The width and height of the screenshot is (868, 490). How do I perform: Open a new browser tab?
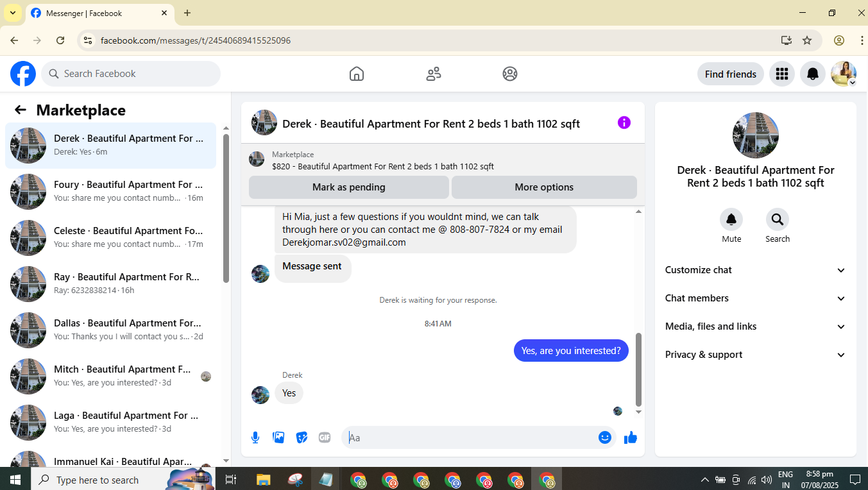pos(187,13)
